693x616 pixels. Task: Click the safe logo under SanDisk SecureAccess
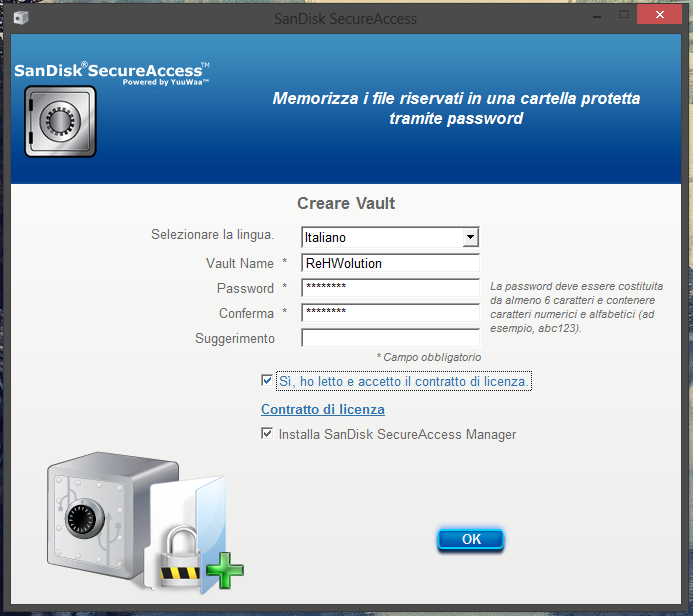coord(60,122)
